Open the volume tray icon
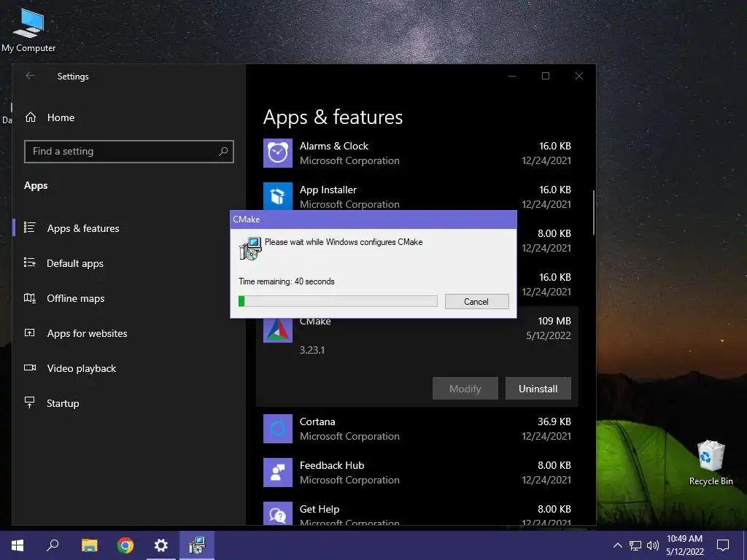The image size is (747, 560). coord(653,545)
